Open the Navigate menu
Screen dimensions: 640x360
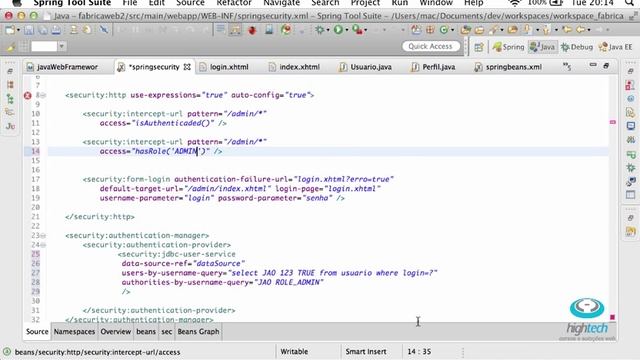pos(282,3)
